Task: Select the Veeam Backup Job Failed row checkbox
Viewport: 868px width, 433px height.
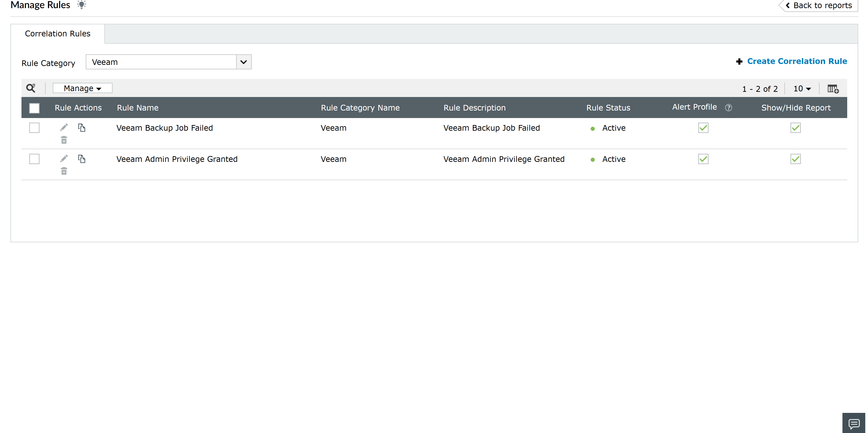Action: (x=34, y=128)
